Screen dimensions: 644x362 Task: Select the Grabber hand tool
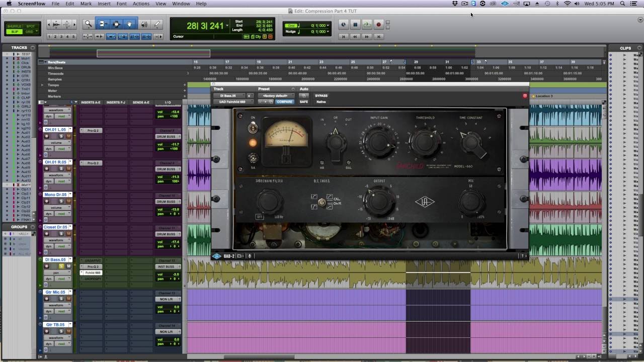pyautogui.click(x=130, y=24)
